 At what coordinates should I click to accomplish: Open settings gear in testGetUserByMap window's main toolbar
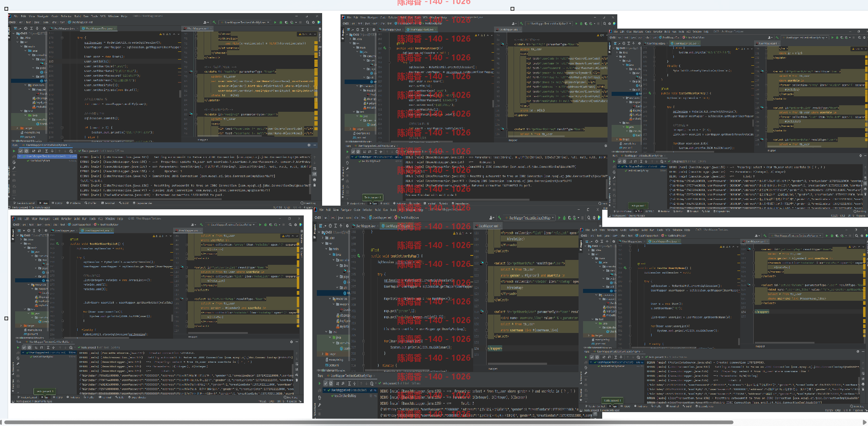click(x=594, y=218)
